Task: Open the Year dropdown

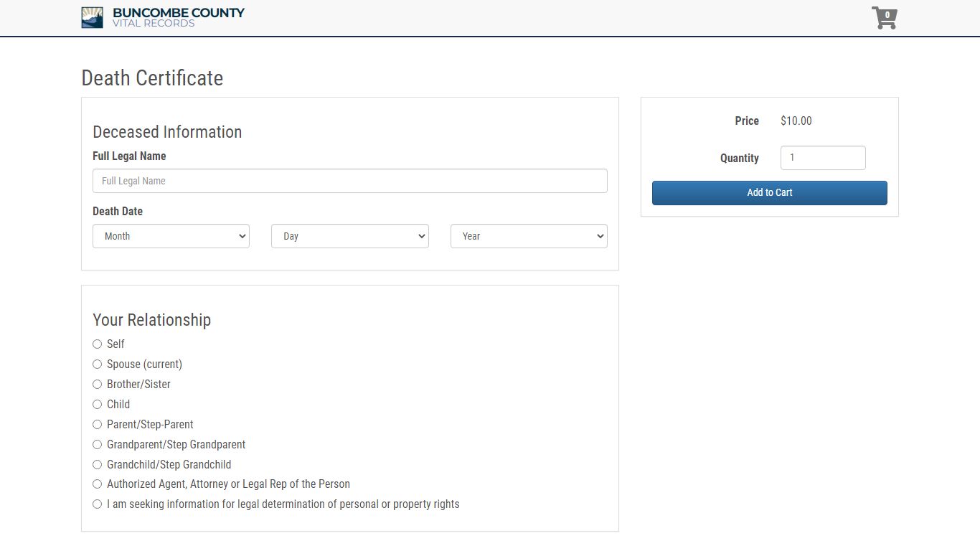Action: point(529,236)
